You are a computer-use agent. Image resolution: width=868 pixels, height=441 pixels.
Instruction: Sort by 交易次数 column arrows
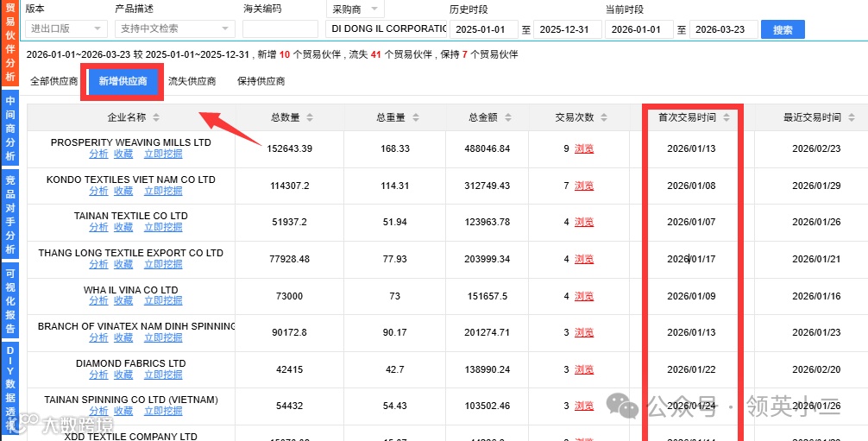603,117
